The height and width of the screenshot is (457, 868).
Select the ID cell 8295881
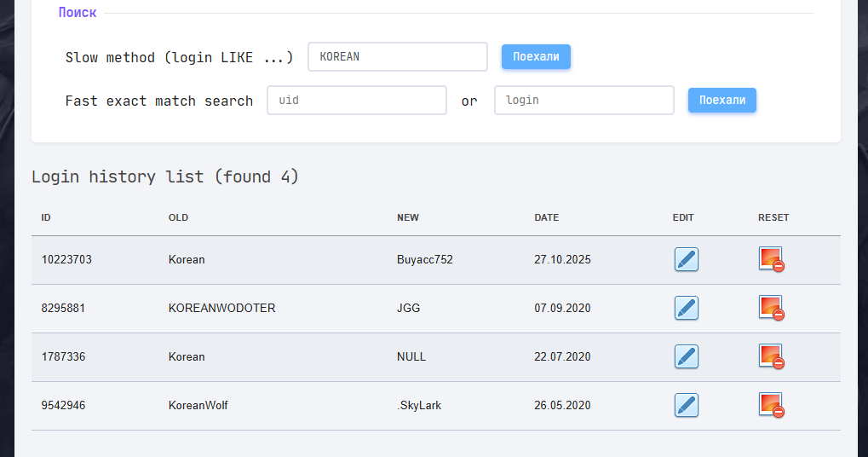63,308
